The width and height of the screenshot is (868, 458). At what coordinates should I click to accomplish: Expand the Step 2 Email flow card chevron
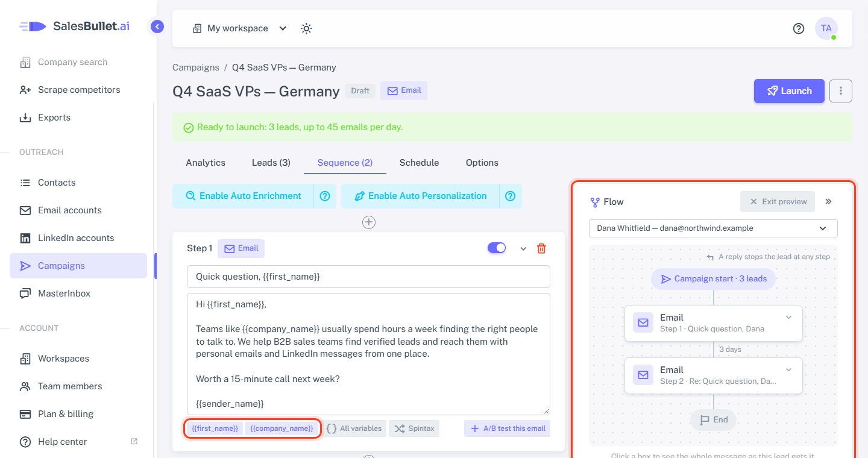(x=788, y=370)
